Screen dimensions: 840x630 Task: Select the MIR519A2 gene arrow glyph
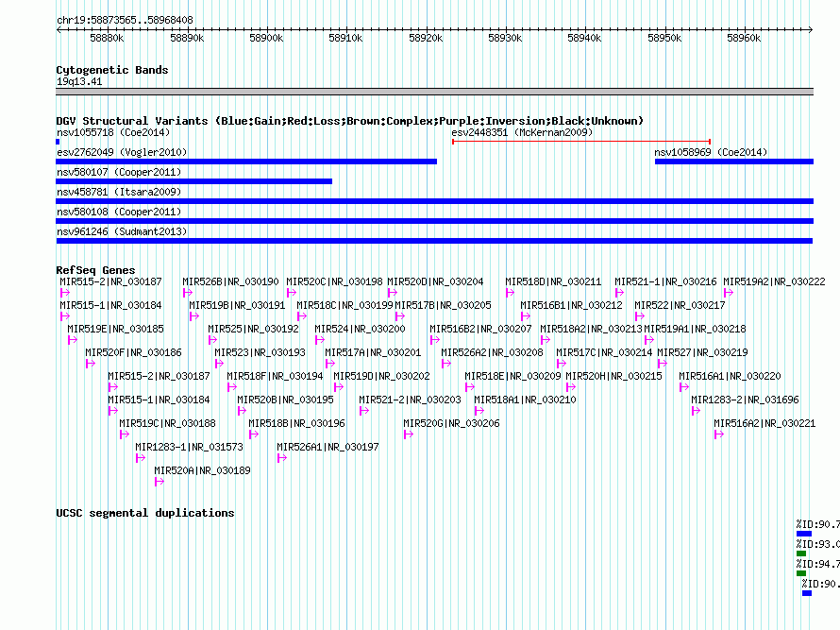click(729, 293)
